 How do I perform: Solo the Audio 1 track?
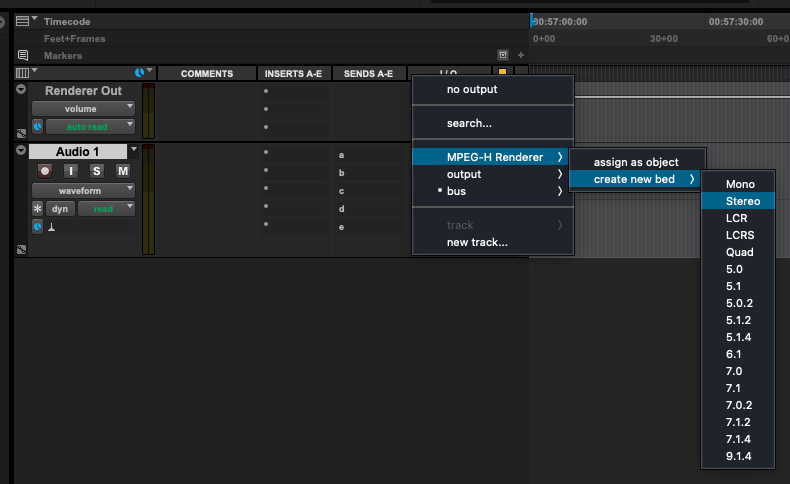coord(96,171)
